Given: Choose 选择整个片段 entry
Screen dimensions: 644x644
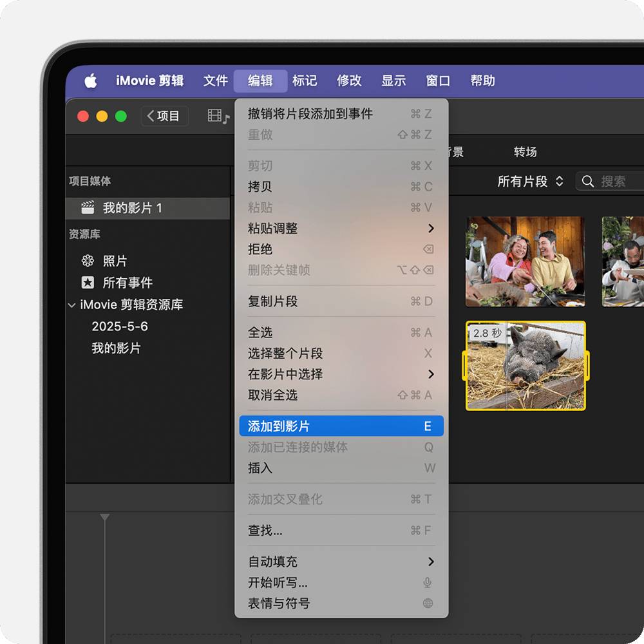Looking at the screenshot, I should click(341, 353).
